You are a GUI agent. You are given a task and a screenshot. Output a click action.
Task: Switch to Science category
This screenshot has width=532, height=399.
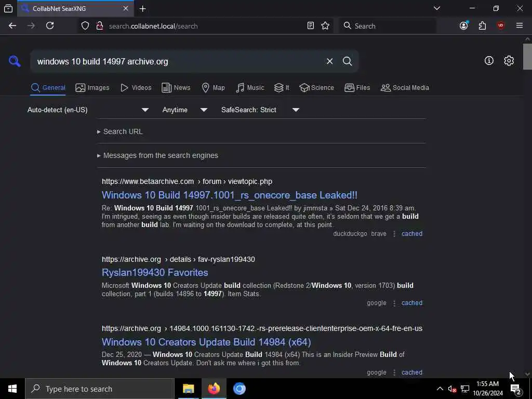pos(316,87)
